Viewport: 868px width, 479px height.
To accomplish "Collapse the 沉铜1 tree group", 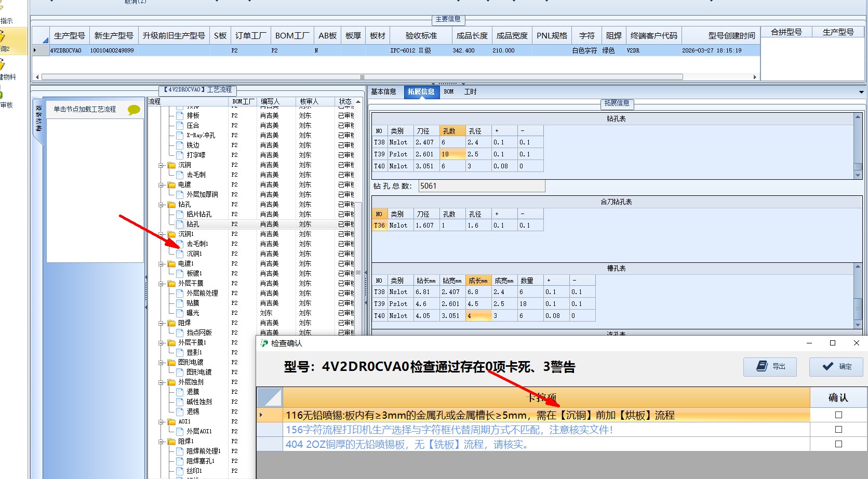I will coord(162,234).
